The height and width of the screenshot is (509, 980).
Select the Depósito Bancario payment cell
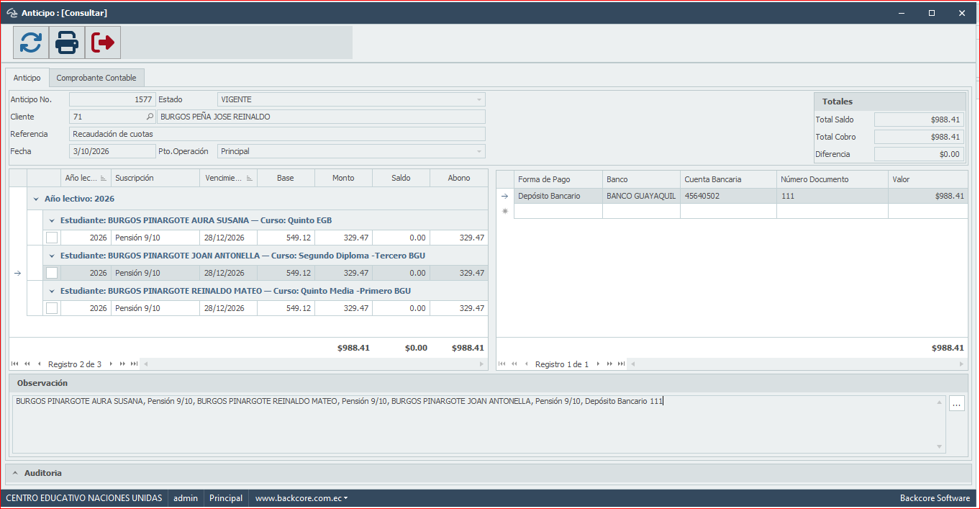click(558, 196)
